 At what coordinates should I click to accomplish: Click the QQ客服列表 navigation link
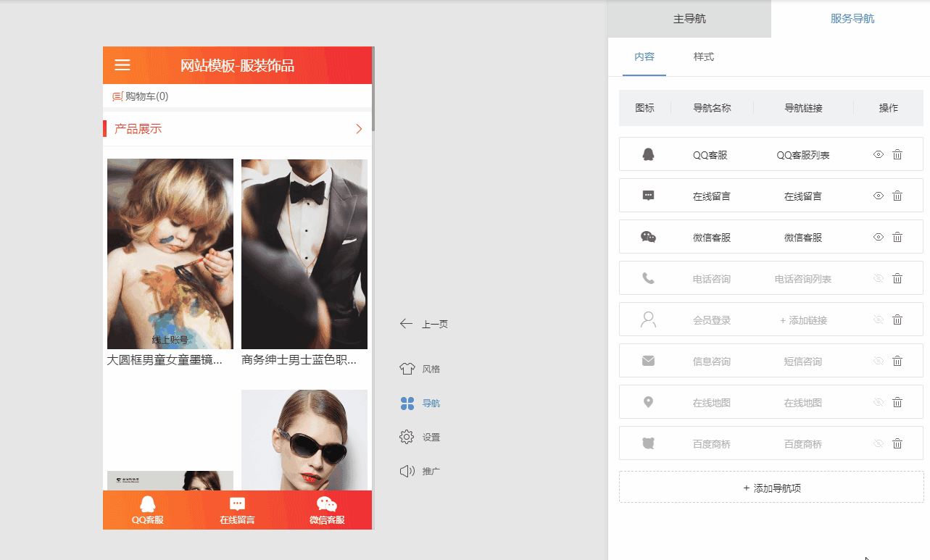(x=803, y=155)
